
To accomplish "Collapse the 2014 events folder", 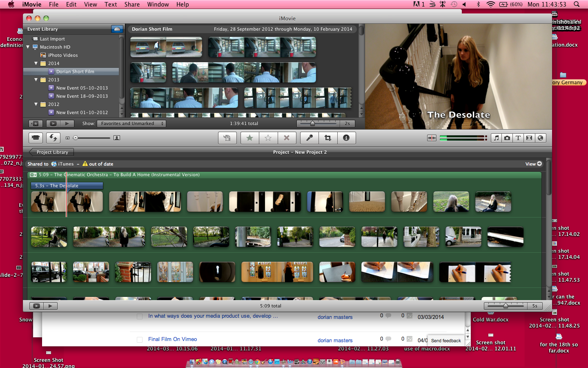I will point(36,63).
